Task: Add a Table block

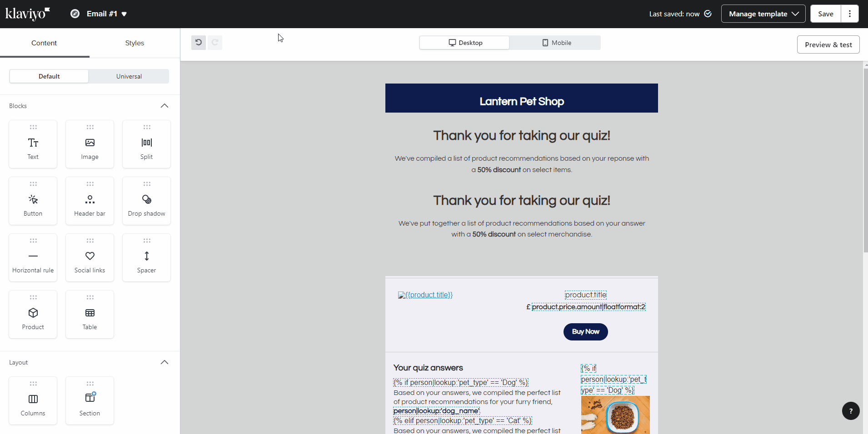Action: click(90, 314)
